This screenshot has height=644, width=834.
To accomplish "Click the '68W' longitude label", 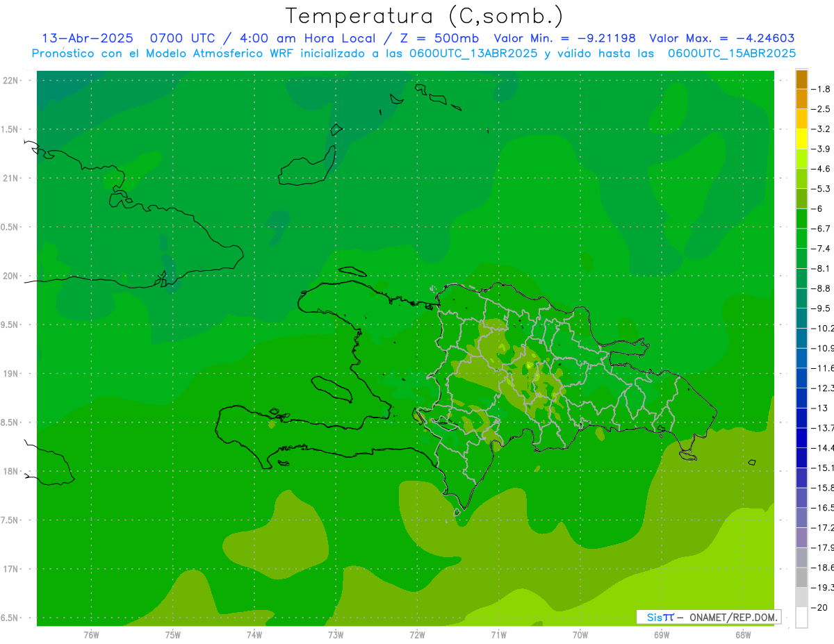I will pos(742,635).
